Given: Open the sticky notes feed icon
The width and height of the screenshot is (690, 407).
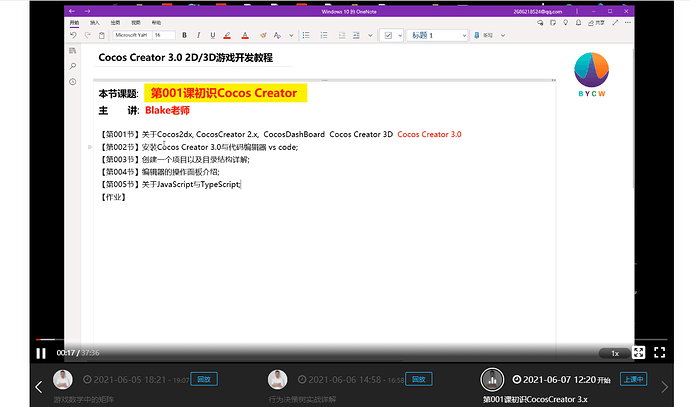Looking at the screenshot, I should [x=553, y=23].
